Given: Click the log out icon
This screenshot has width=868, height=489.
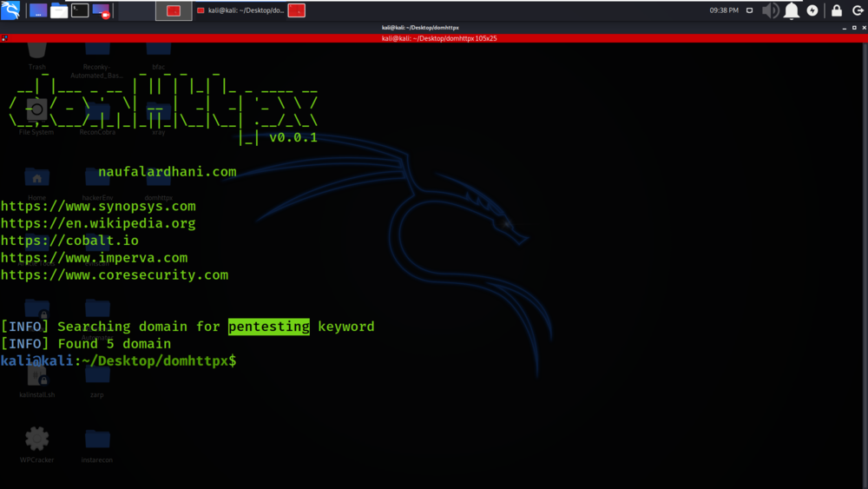Looking at the screenshot, I should [858, 10].
